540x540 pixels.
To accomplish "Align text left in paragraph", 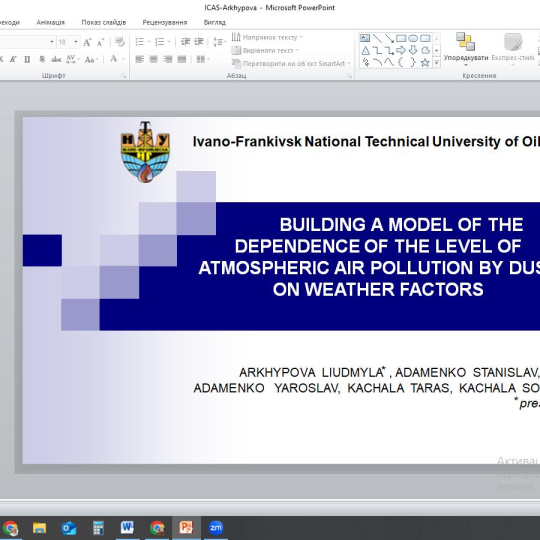I will click(x=139, y=59).
